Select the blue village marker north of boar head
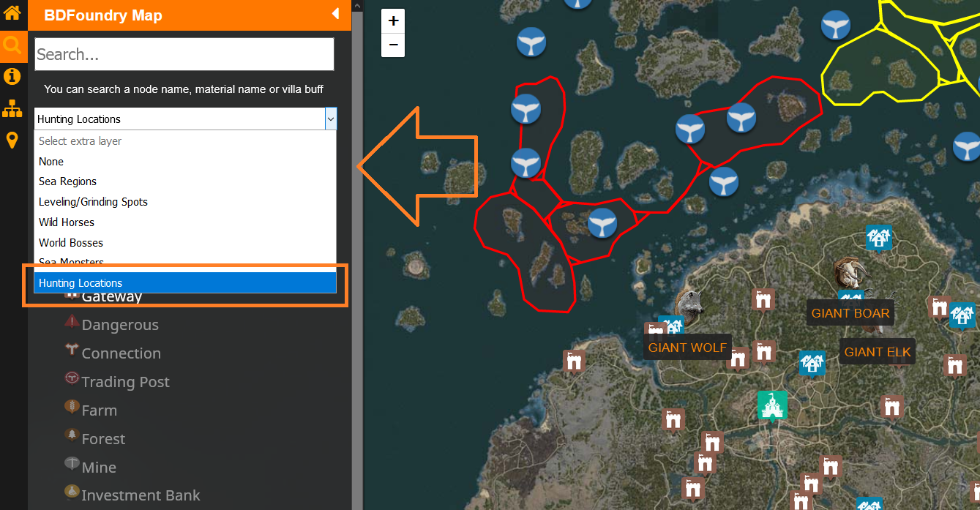The image size is (980, 510). click(x=878, y=238)
